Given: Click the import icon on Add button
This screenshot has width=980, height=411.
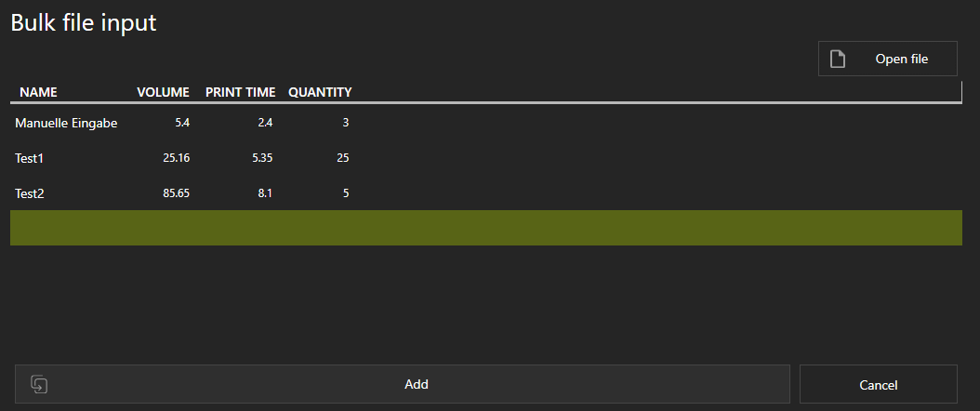Looking at the screenshot, I should coord(39,384).
